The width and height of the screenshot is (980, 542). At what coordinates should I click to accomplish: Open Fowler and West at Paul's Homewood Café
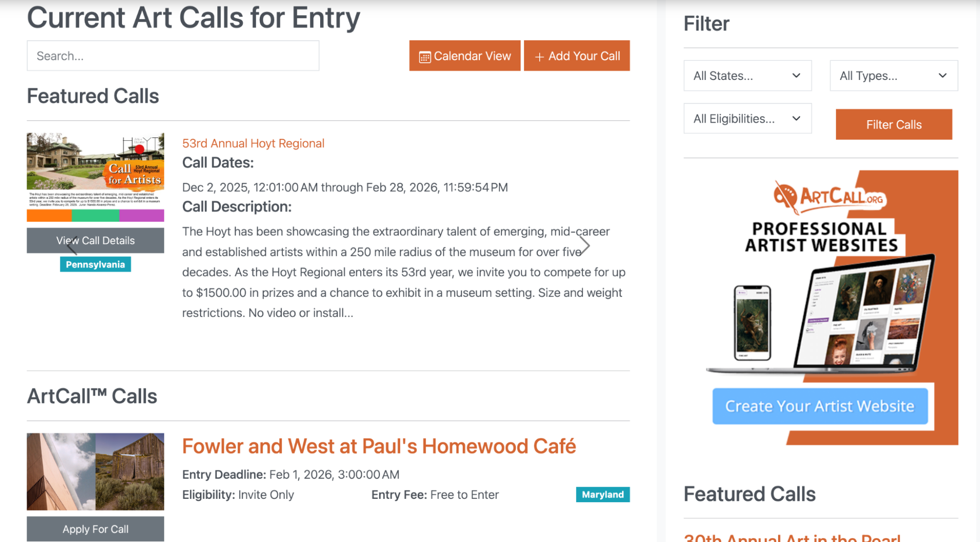[x=379, y=446]
